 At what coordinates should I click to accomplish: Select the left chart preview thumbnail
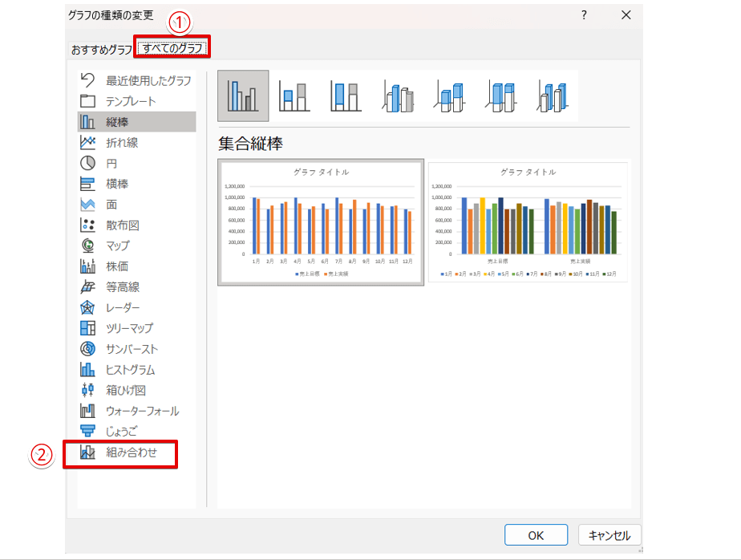321,222
